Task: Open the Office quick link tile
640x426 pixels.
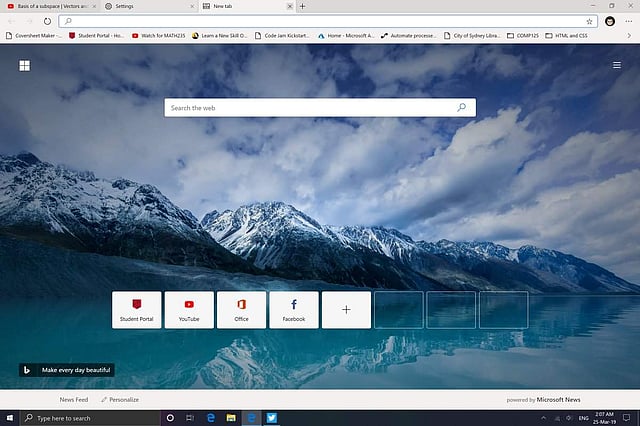Action: point(241,310)
